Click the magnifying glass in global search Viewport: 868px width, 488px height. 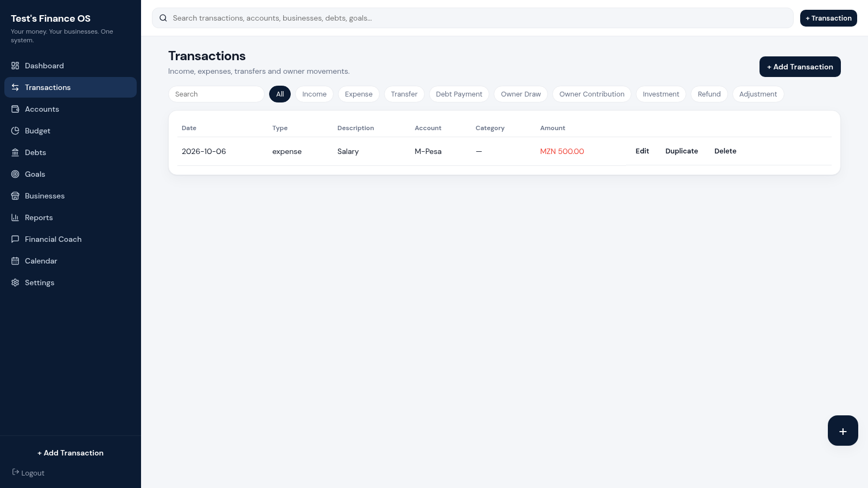(x=163, y=18)
